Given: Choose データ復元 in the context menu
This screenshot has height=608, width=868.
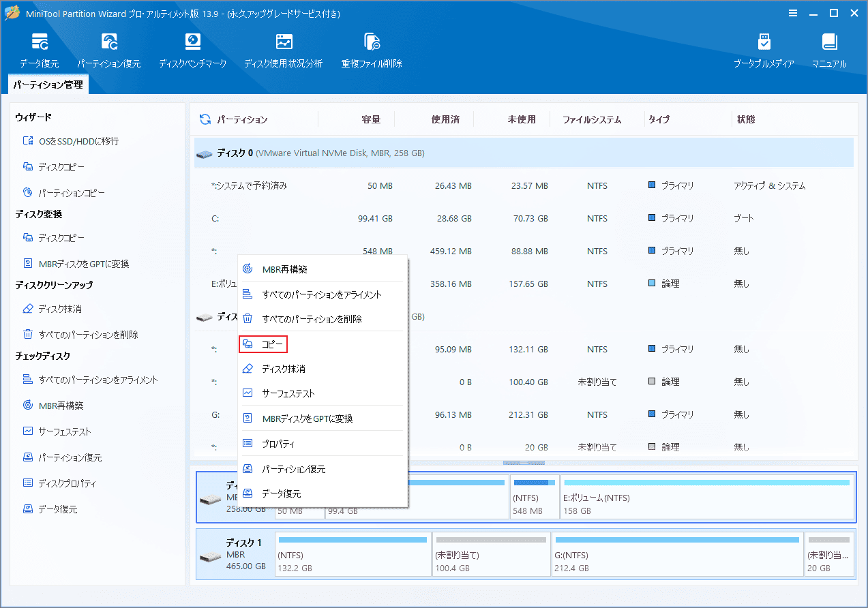Looking at the screenshot, I should [323, 493].
